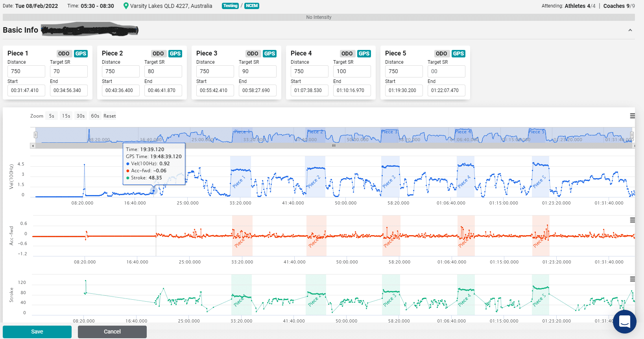The width and height of the screenshot is (644, 339).
Task: Open the velocity chart hamburger menu
Action: [x=632, y=116]
